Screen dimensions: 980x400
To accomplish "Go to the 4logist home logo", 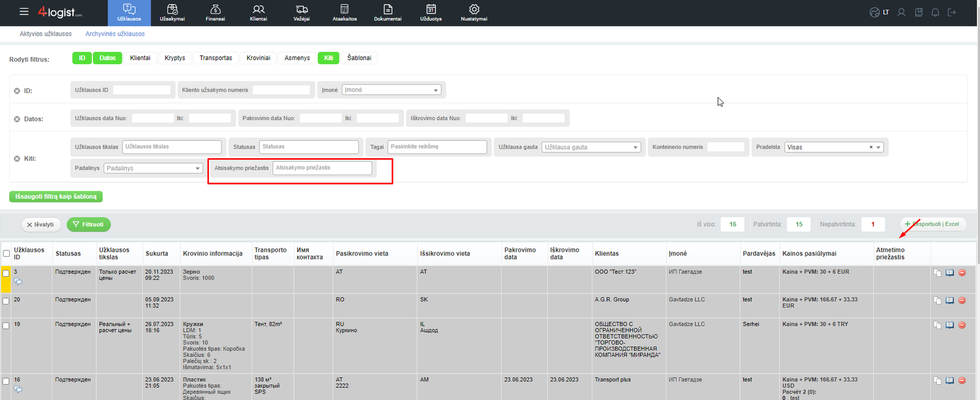I will [59, 12].
